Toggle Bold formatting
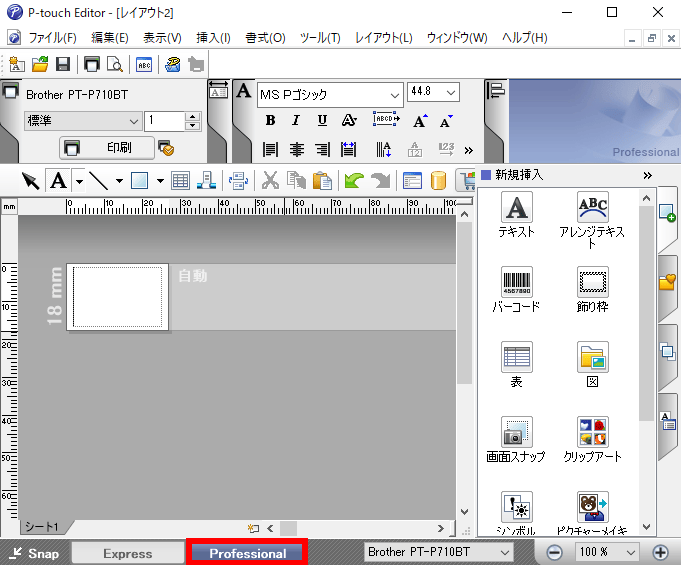 [x=270, y=120]
